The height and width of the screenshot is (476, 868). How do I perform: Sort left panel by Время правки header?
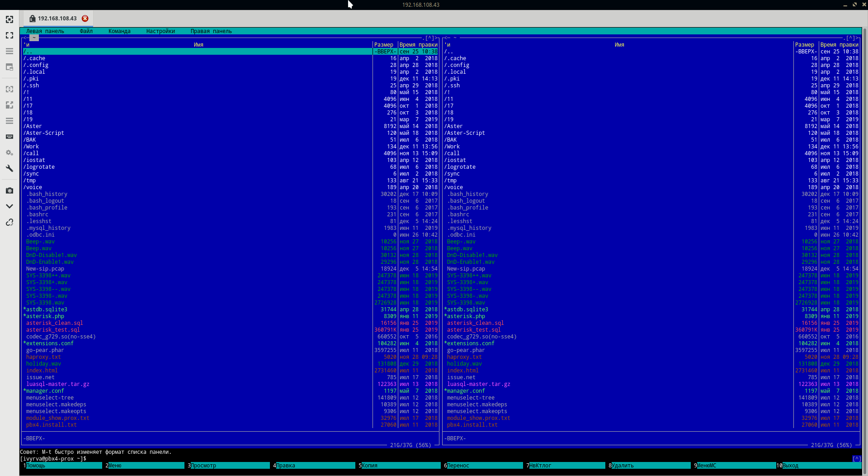point(419,45)
